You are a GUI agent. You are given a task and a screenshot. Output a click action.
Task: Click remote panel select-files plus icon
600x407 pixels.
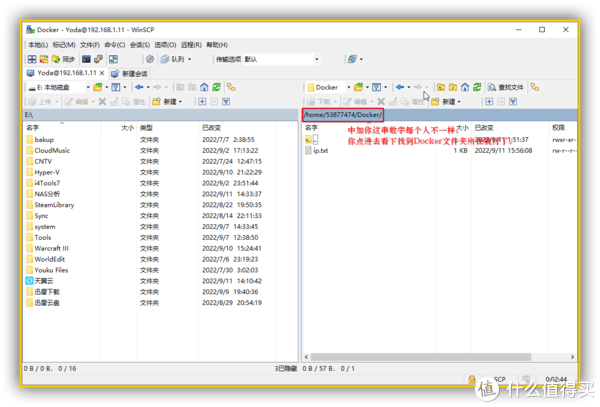point(489,101)
